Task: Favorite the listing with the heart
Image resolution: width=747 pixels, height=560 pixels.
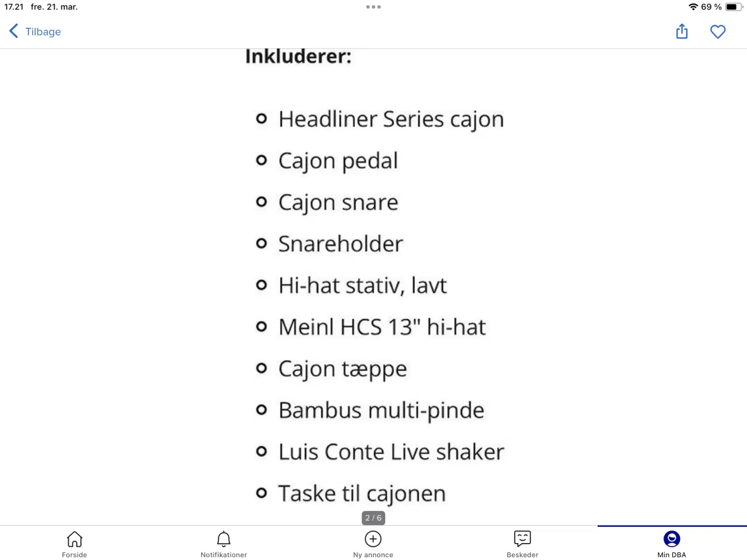Action: coord(718,32)
